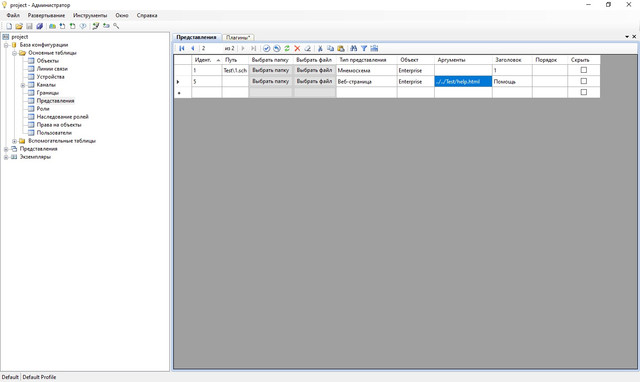
Task: Open a project with the folder icon
Action: point(19,26)
